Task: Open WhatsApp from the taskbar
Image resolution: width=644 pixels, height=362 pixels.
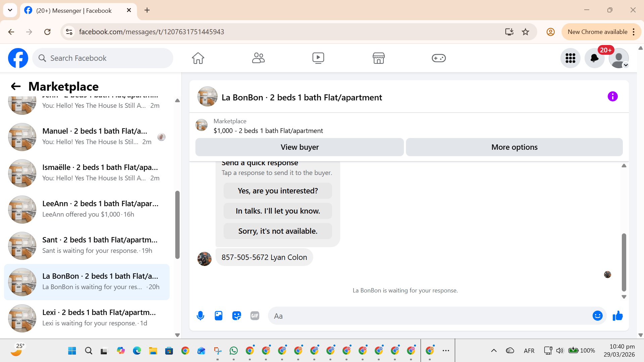Action: (233, 351)
